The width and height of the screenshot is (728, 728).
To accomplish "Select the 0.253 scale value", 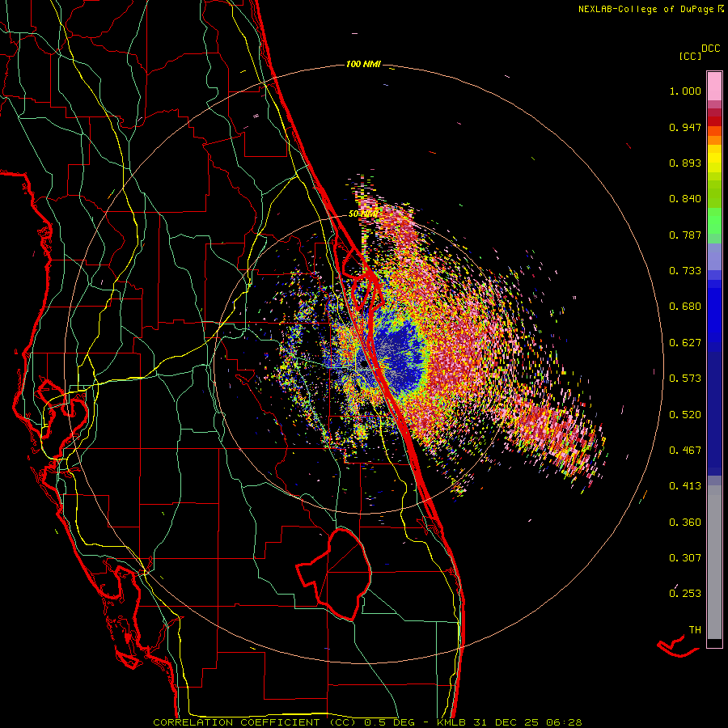I will [x=685, y=594].
